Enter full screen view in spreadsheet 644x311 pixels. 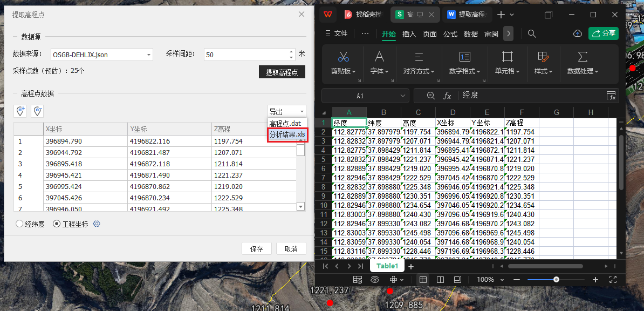tap(613, 280)
